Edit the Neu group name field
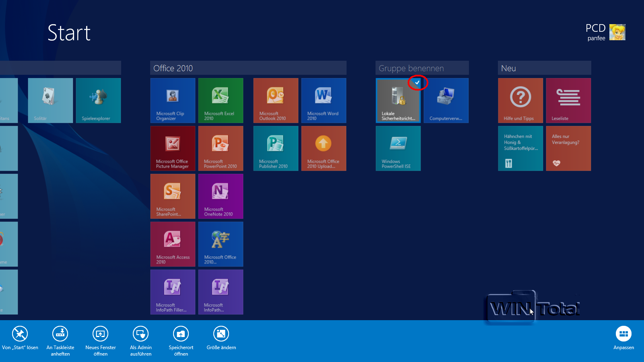This screenshot has width=644, height=362. (x=545, y=68)
